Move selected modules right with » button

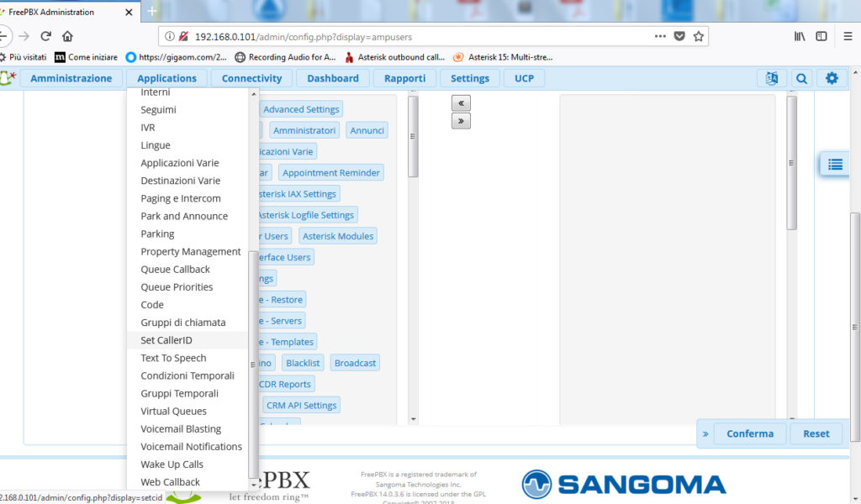pyautogui.click(x=462, y=121)
